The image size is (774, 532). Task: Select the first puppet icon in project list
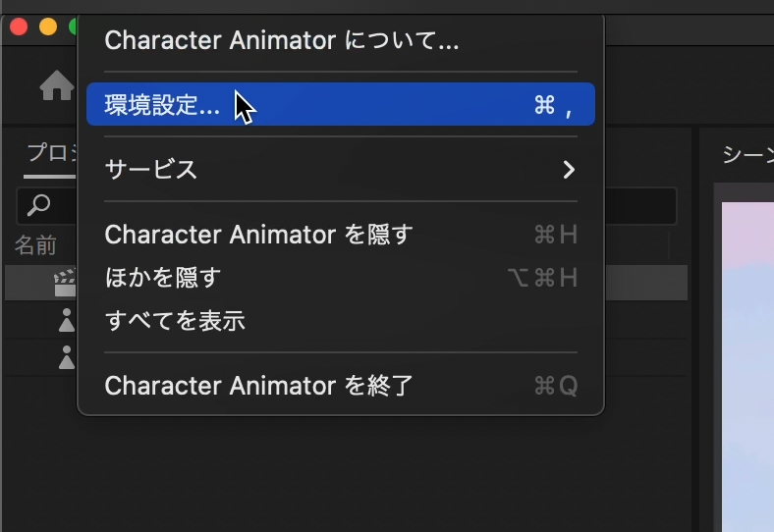click(66, 320)
